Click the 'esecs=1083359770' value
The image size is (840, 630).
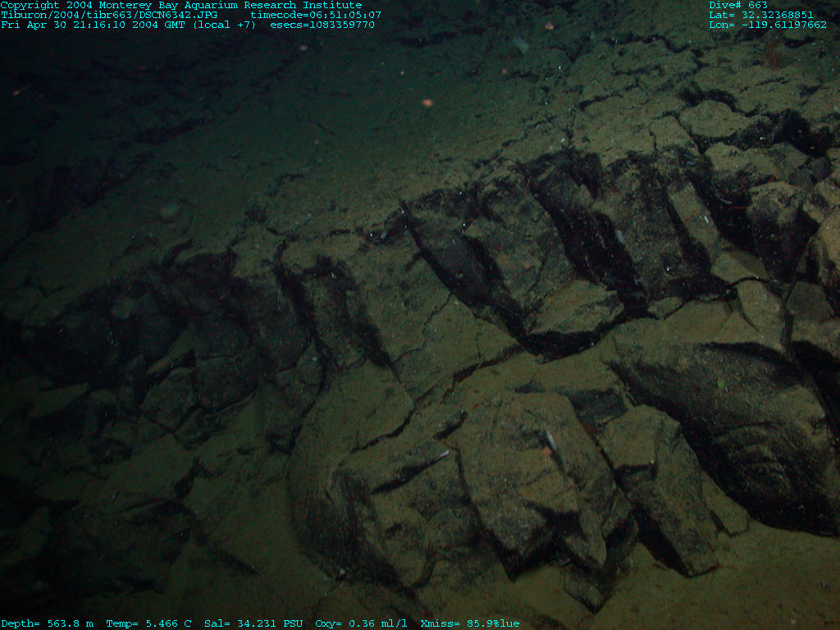click(322, 25)
